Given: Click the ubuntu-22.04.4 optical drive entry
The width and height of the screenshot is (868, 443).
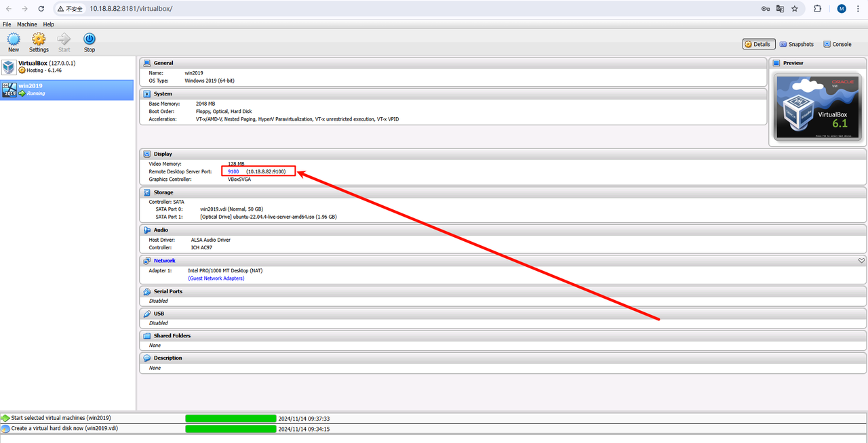Looking at the screenshot, I should coord(269,217).
